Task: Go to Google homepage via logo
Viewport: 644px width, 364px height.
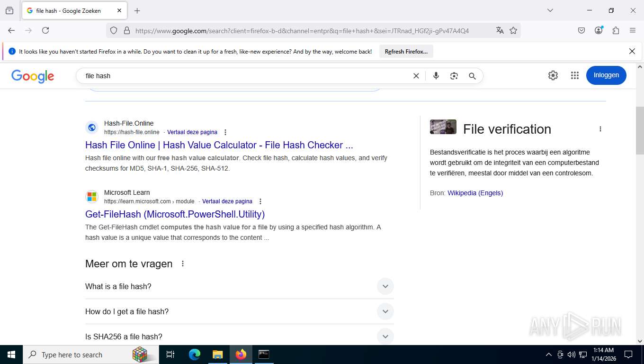Action: pos(33,76)
